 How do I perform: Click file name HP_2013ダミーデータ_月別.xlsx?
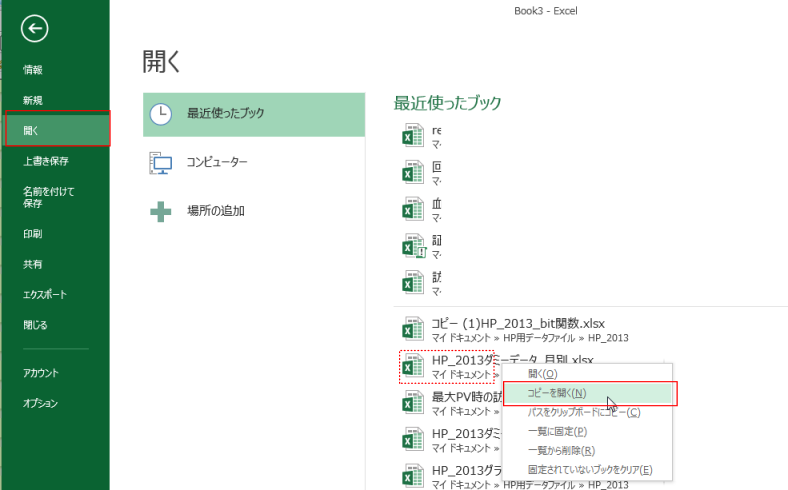coord(513,360)
